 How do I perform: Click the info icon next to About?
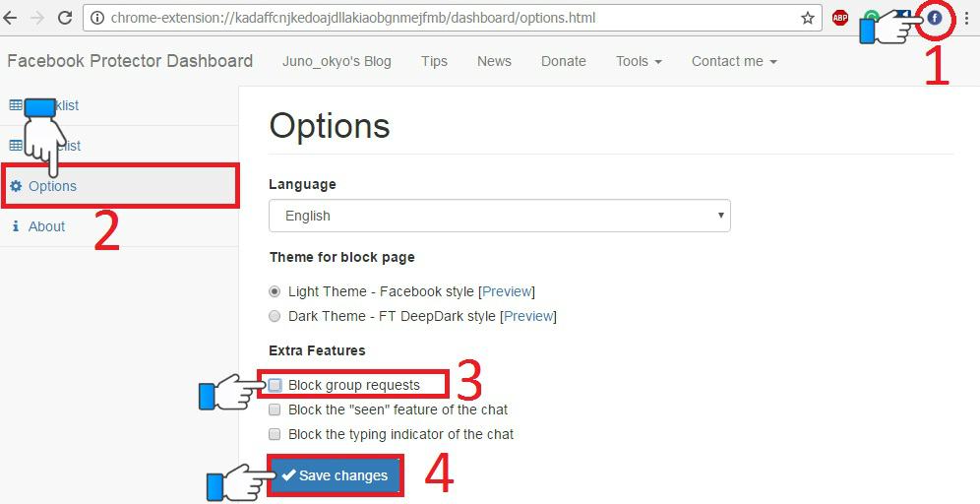16,226
